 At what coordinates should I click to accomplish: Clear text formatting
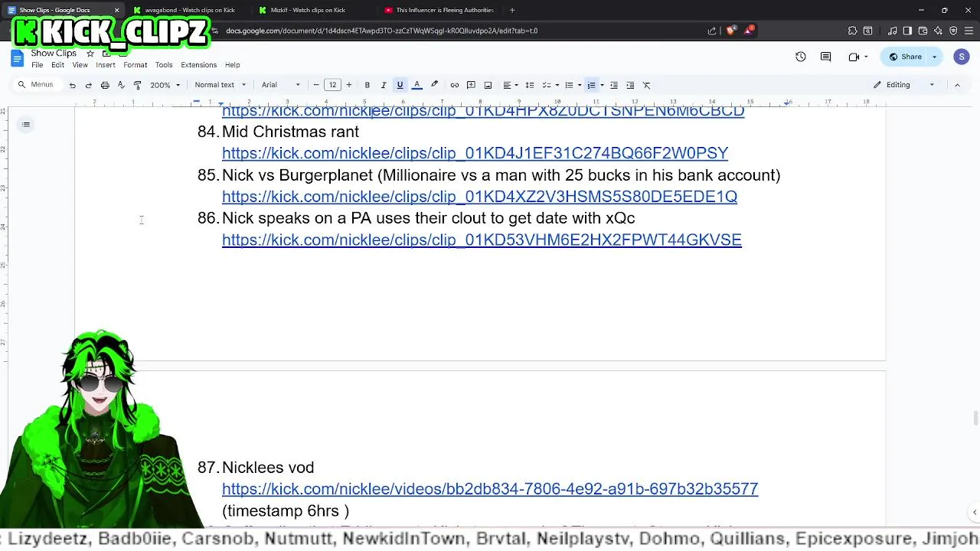coord(646,85)
